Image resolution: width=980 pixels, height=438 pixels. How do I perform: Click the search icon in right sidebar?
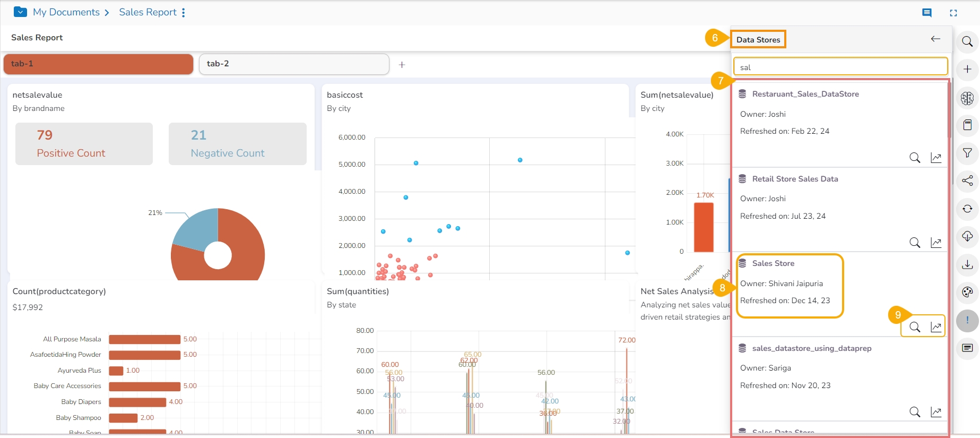967,41
